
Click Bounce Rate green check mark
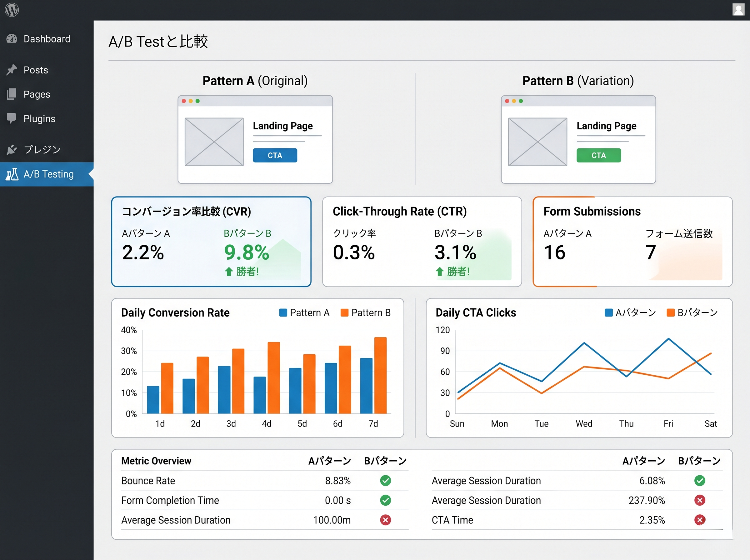(x=385, y=480)
